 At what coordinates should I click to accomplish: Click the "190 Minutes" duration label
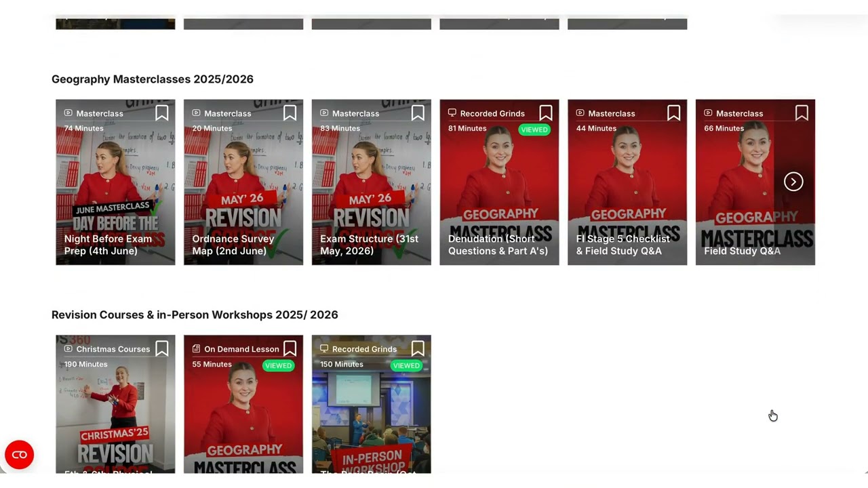86,364
